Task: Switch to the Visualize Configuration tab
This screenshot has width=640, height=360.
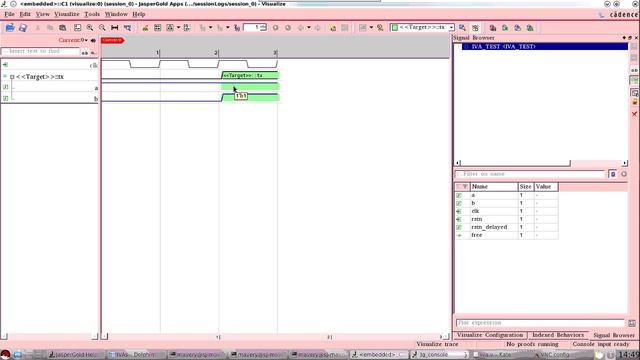Action: pyautogui.click(x=490, y=335)
